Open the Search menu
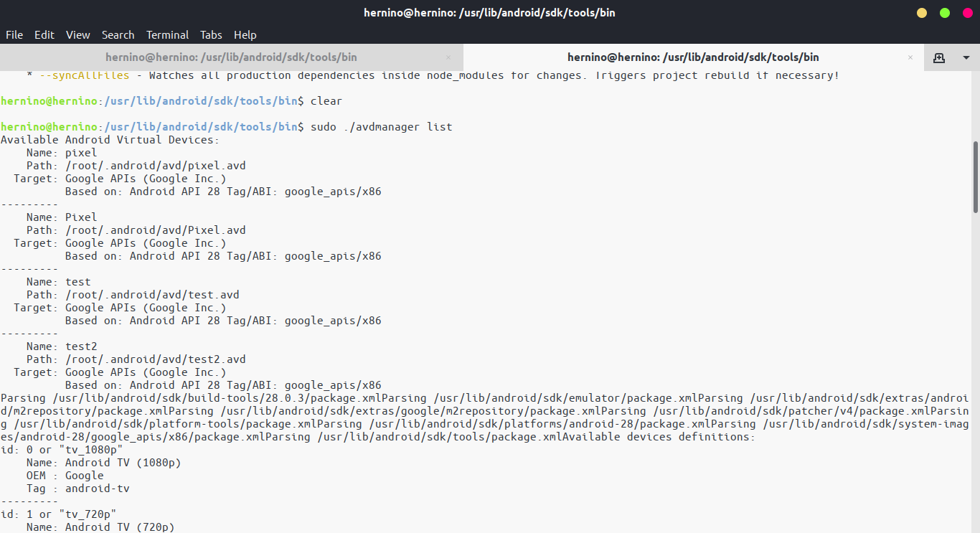This screenshot has height=533, width=980. (118, 34)
